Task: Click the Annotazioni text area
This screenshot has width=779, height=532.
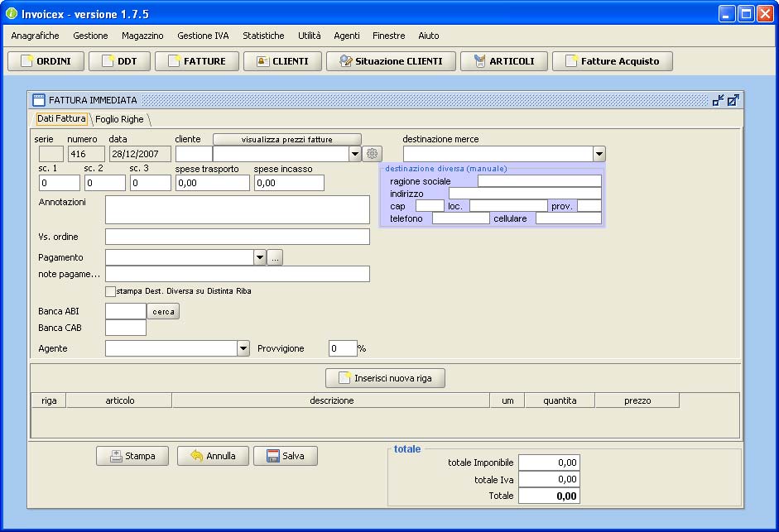Action: (238, 209)
